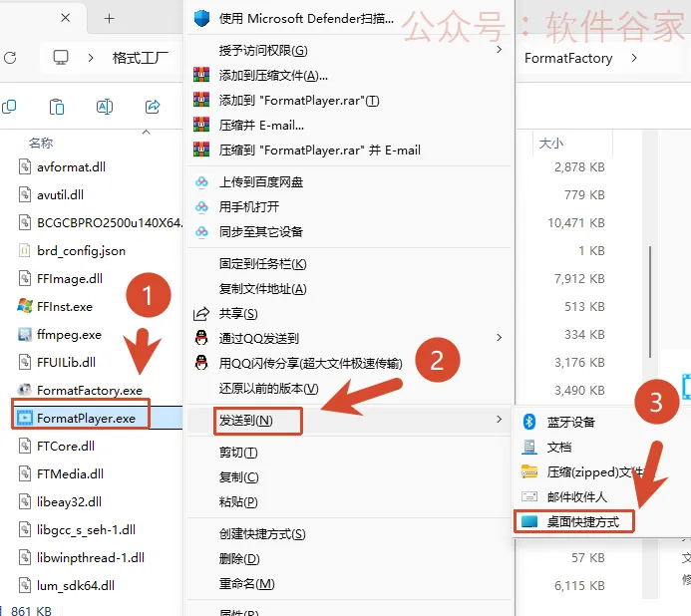Open a new Explorer tab
The image size is (691, 616).
click(x=109, y=19)
